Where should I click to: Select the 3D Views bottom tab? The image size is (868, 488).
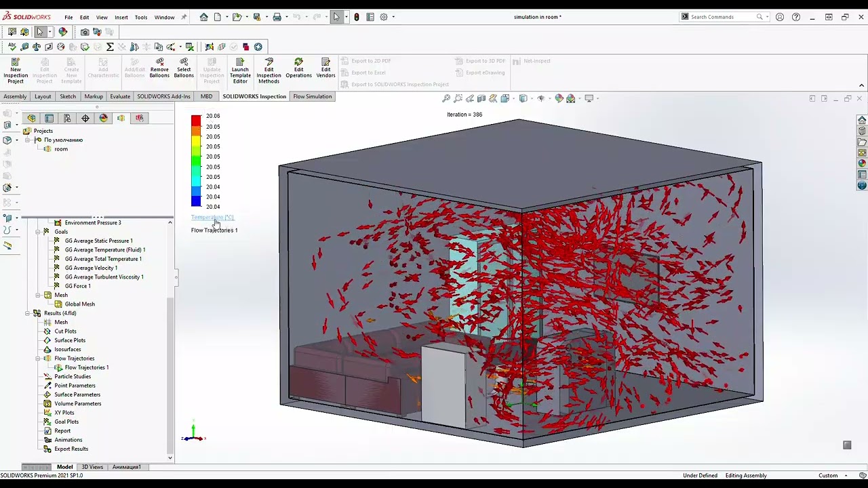92,467
